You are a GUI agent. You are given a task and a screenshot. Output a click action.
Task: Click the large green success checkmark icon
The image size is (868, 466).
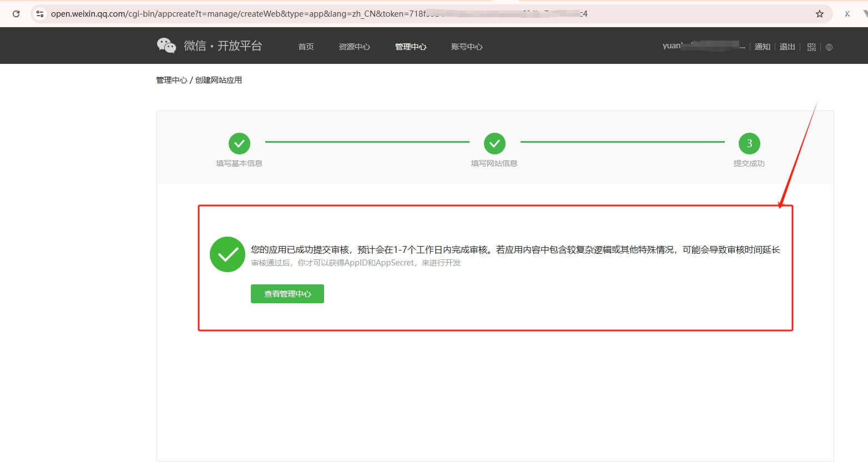(x=228, y=254)
